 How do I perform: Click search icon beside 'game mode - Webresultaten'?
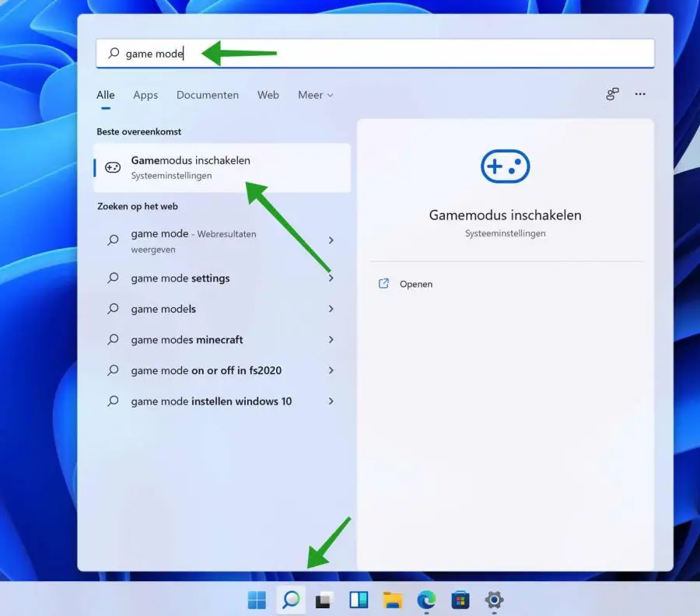tap(113, 240)
